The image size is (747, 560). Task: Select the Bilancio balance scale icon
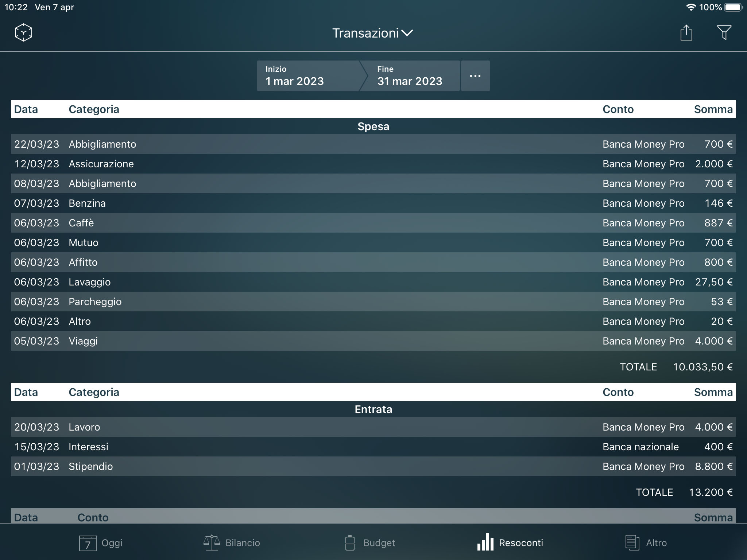[x=231, y=543]
